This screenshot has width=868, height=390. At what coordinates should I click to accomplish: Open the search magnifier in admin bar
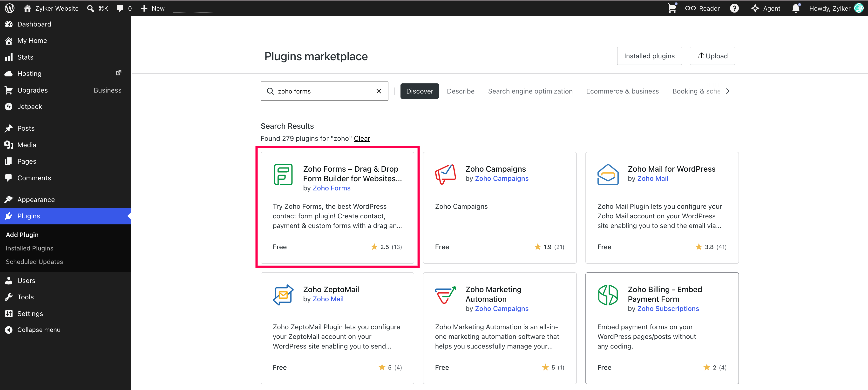[90, 8]
